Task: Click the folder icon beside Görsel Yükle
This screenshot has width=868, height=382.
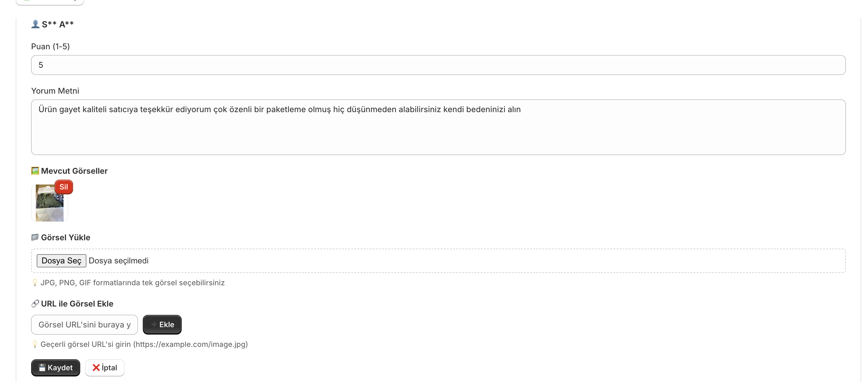Action: tap(35, 237)
